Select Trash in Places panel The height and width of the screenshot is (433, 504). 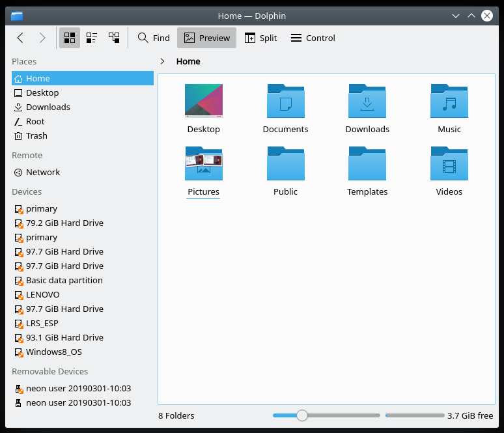[x=36, y=136]
